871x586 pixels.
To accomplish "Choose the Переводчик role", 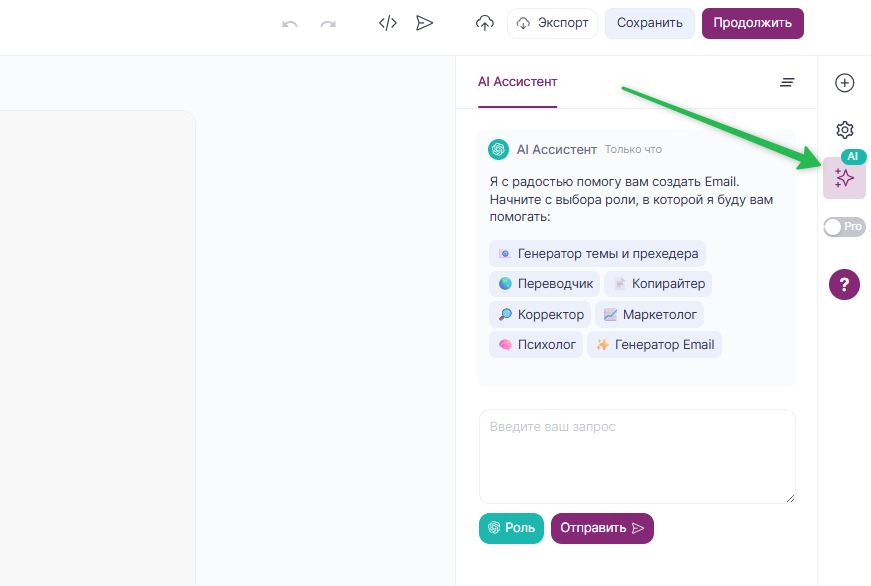I will 545,284.
